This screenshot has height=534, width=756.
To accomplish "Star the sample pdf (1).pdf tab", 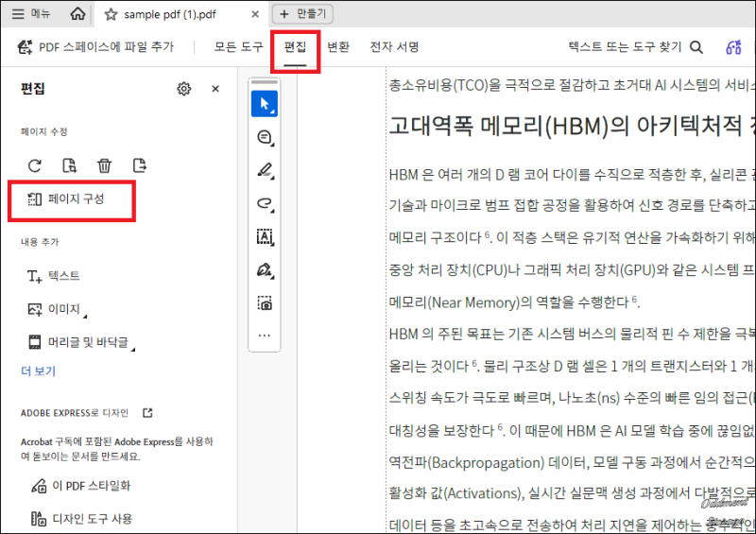I will tap(111, 14).
